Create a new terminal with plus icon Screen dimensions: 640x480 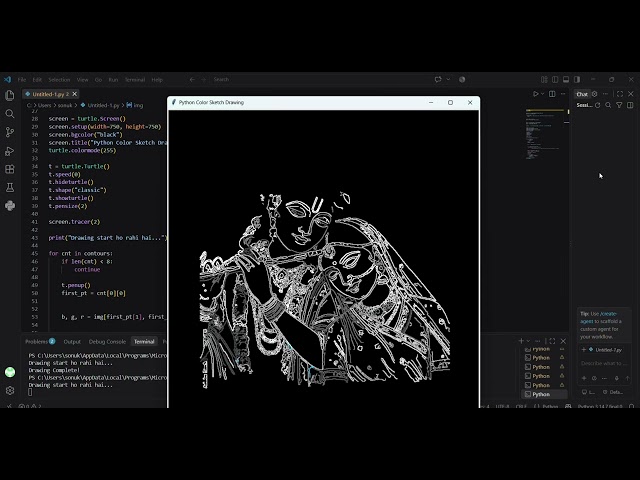pyautogui.click(x=521, y=341)
